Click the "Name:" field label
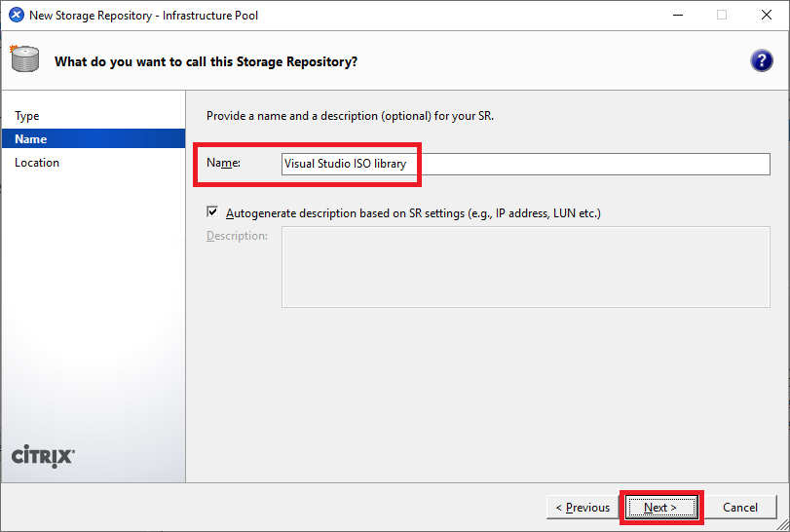 point(223,164)
